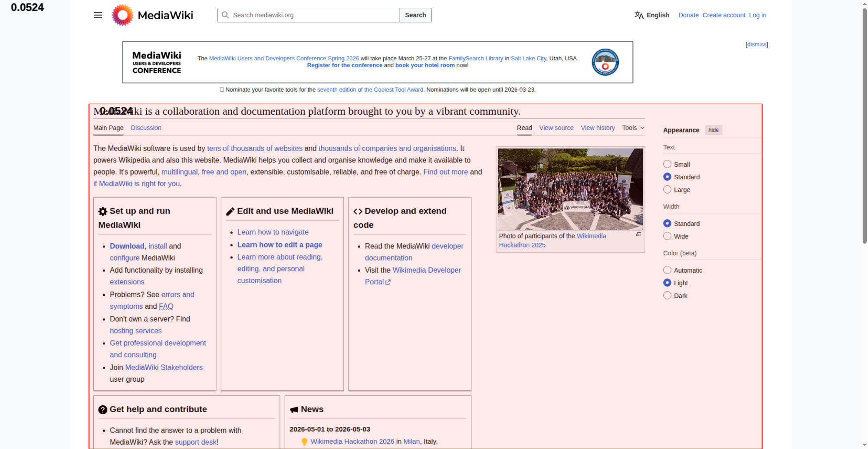Click the vertical page scrollbar
The image size is (868, 449).
864,126
